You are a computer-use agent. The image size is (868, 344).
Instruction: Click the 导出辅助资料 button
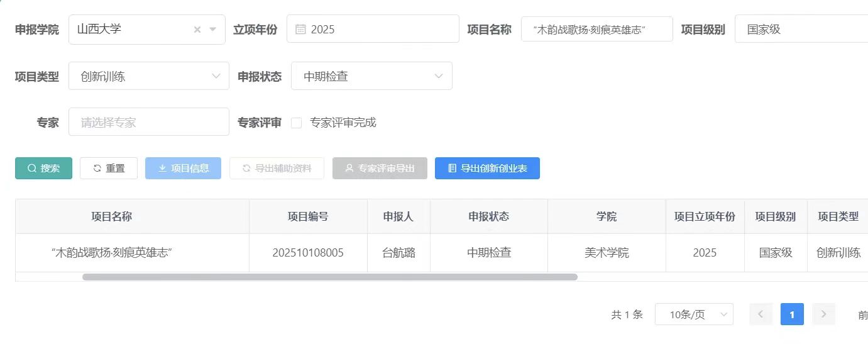277,168
